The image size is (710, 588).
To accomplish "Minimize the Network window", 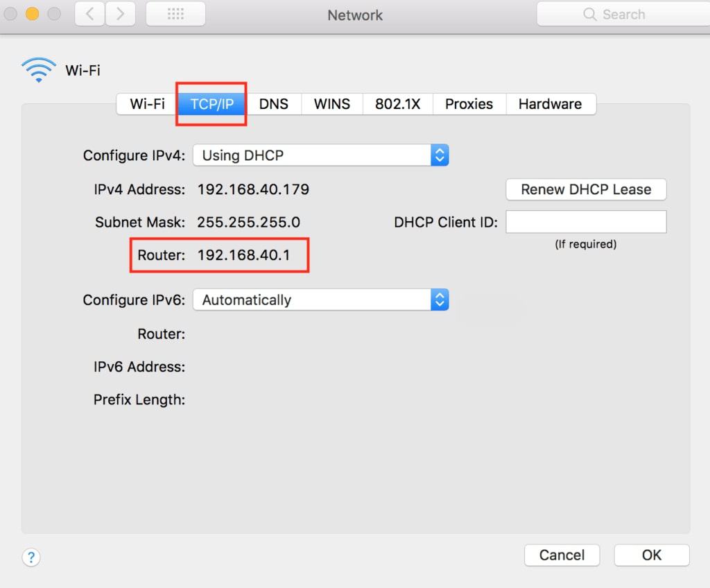I will pos(32,14).
